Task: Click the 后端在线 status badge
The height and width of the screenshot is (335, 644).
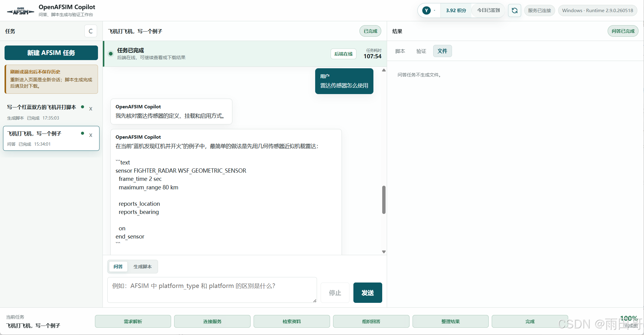Action: [343, 54]
